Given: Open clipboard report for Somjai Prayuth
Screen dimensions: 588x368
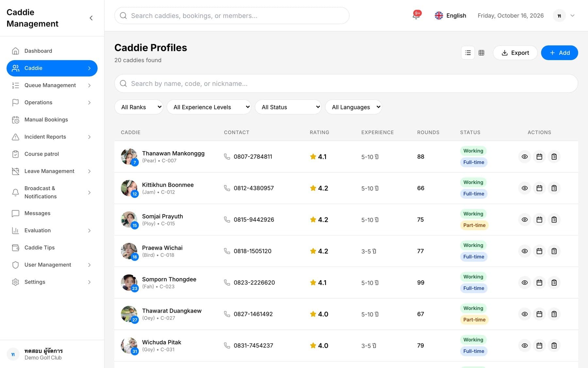Looking at the screenshot, I should pos(554,219).
